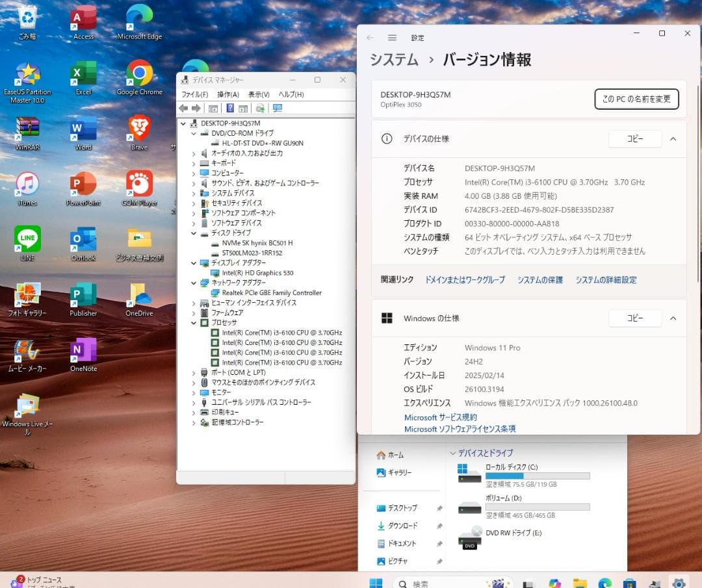Collapse the デバイスの仕様 section
Screen dimensions: 702x588
(673, 138)
